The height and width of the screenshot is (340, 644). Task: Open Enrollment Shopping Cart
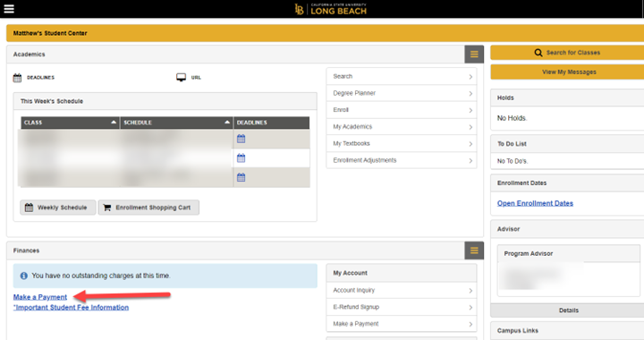(148, 208)
